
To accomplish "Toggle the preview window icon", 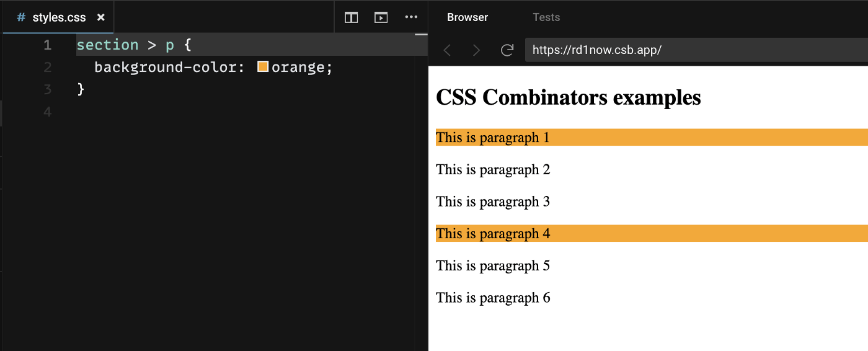I will click(381, 17).
